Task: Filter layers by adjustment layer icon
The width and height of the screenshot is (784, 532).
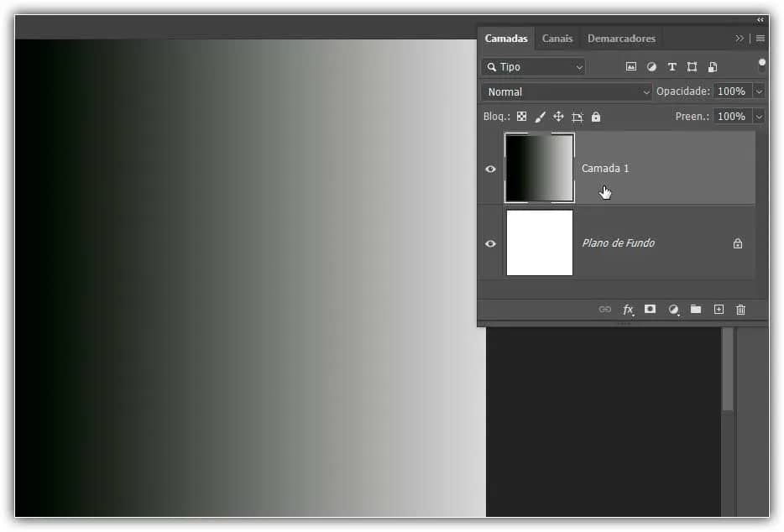Action: tap(651, 66)
